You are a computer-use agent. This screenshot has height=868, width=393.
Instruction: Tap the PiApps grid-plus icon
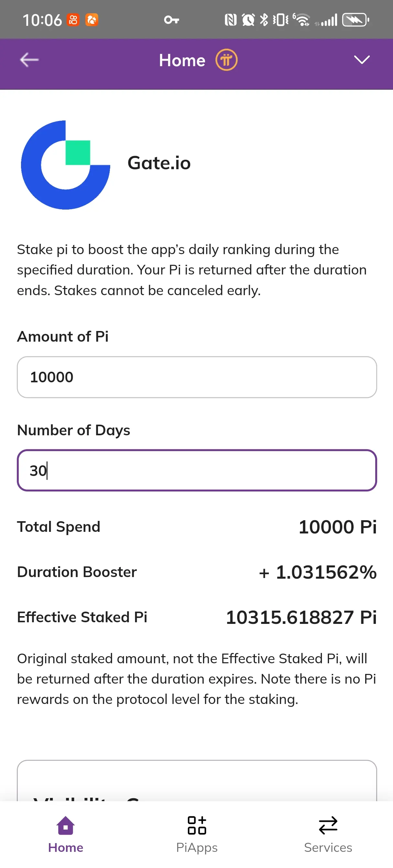(x=197, y=825)
